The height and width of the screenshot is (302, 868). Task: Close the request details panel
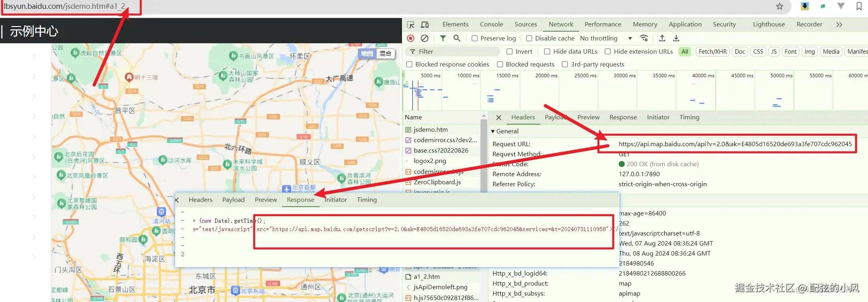[499, 117]
